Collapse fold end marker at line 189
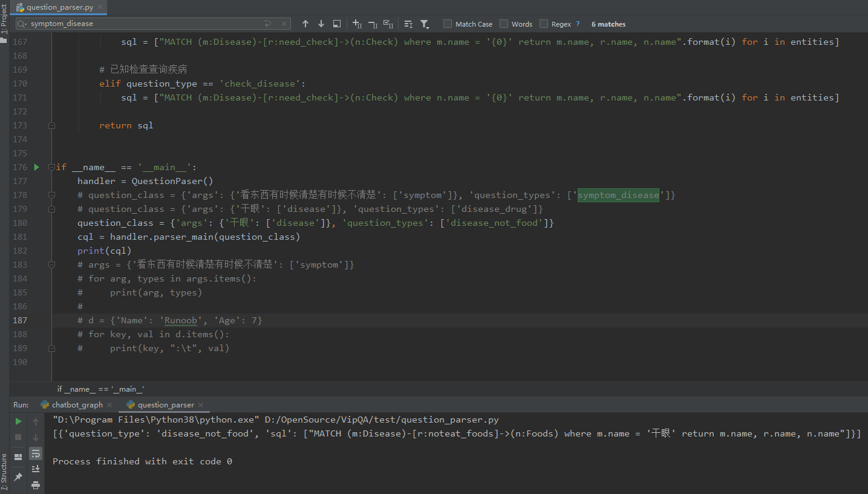Image resolution: width=868 pixels, height=494 pixels. coord(51,348)
